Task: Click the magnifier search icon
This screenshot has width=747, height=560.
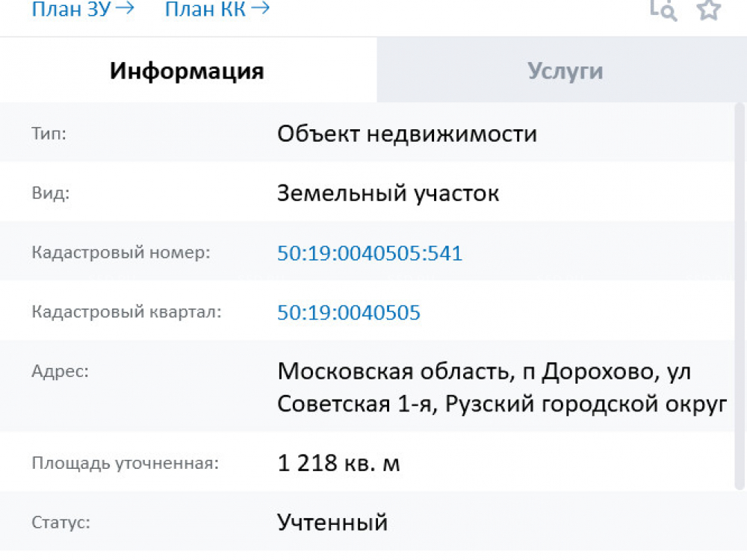Action: (x=663, y=10)
